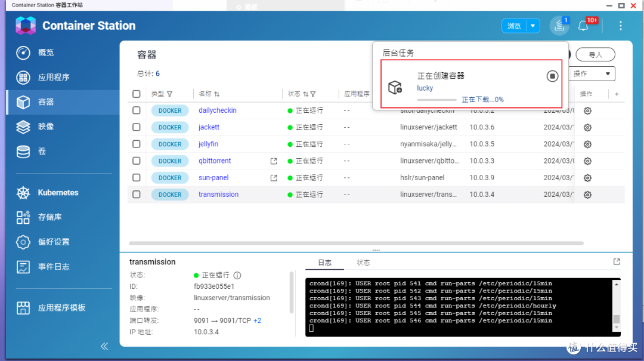
Task: Open the Kubernetes section
Action: point(58,192)
